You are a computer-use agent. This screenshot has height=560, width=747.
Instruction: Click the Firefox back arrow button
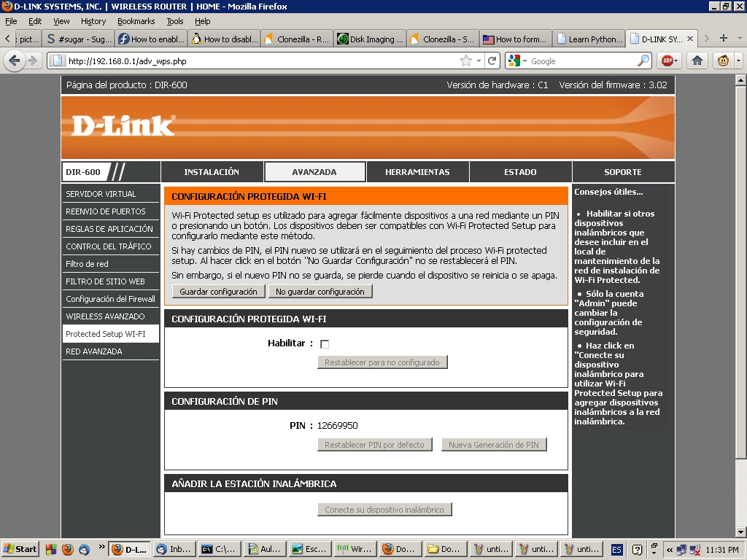point(14,61)
